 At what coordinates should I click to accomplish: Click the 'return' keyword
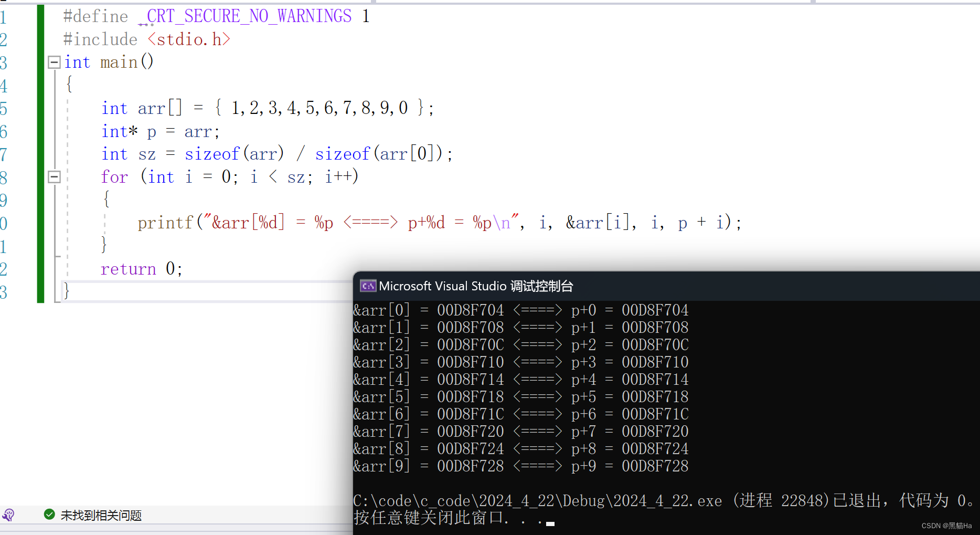click(128, 269)
